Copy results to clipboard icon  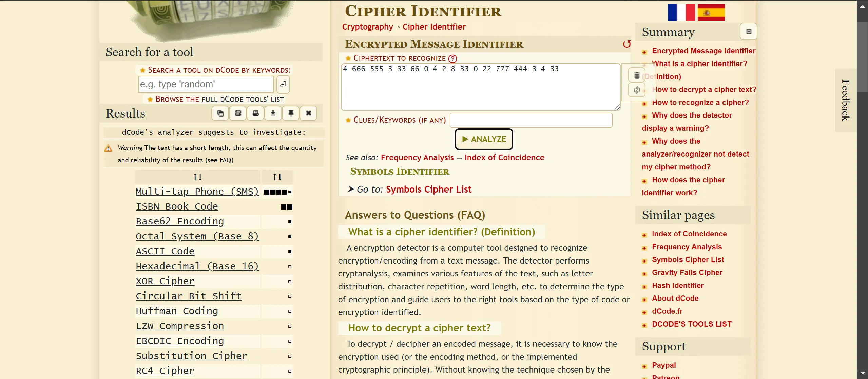(220, 113)
